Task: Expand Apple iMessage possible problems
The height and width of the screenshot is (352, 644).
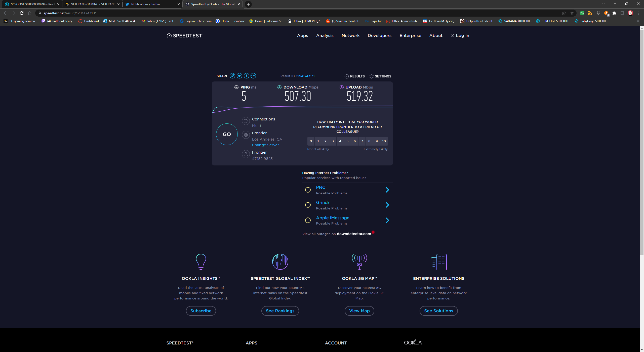Action: coord(387,220)
